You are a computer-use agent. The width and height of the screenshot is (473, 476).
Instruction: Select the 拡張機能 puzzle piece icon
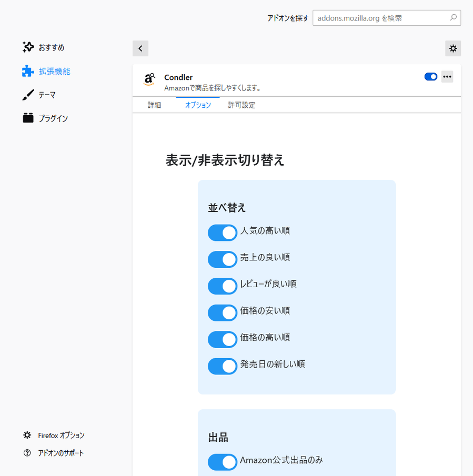pos(28,71)
